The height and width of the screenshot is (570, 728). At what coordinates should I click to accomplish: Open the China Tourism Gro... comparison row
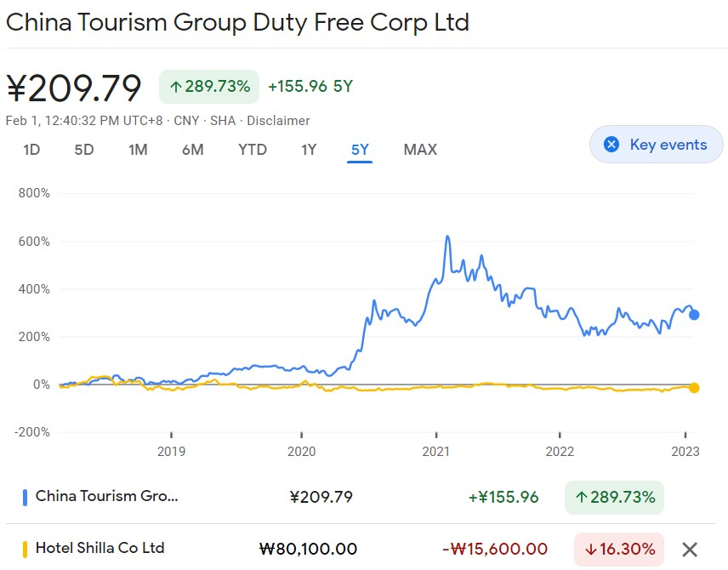(361, 497)
